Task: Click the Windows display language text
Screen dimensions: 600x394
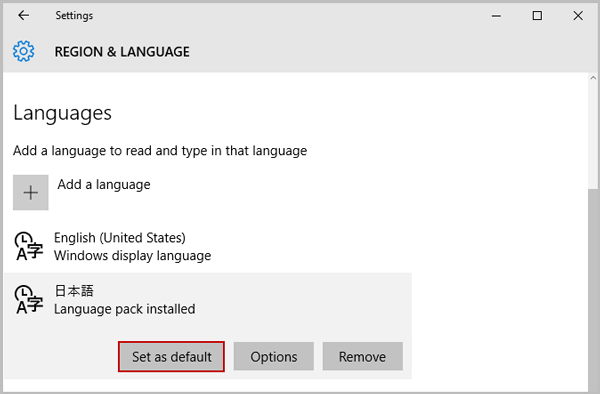Action: click(132, 256)
